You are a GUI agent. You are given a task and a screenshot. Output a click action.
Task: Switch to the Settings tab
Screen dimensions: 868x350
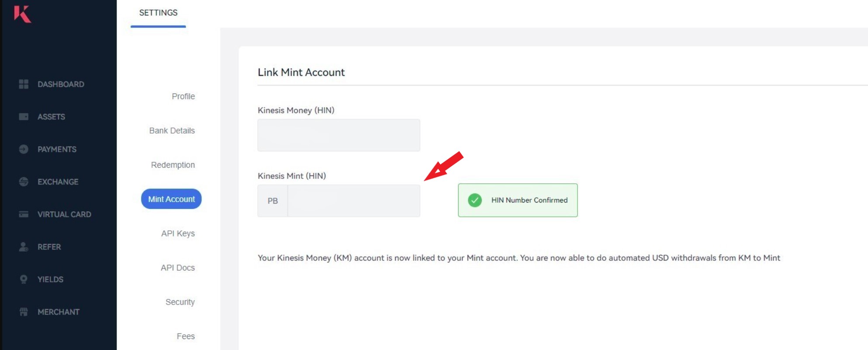tap(158, 13)
